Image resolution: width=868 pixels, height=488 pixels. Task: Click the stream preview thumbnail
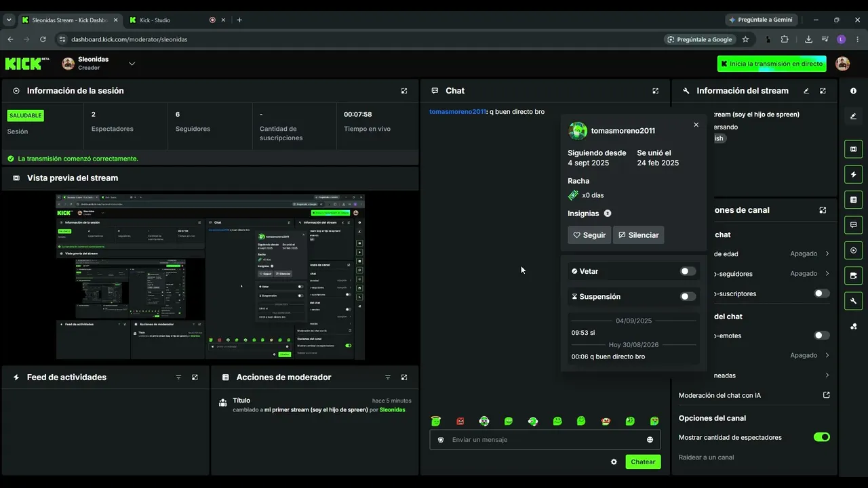point(210,277)
